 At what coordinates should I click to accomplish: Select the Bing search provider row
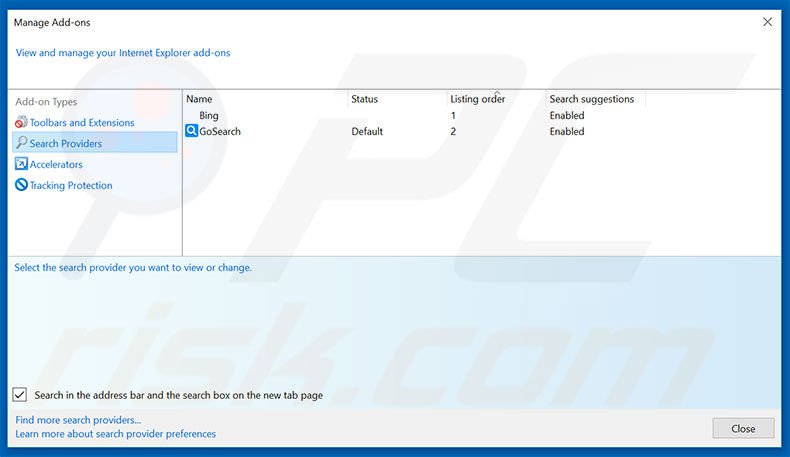[x=415, y=115]
